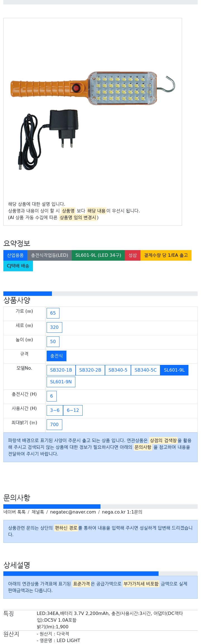
Task: Click the red 성삼 brand tag
Action: (133, 255)
